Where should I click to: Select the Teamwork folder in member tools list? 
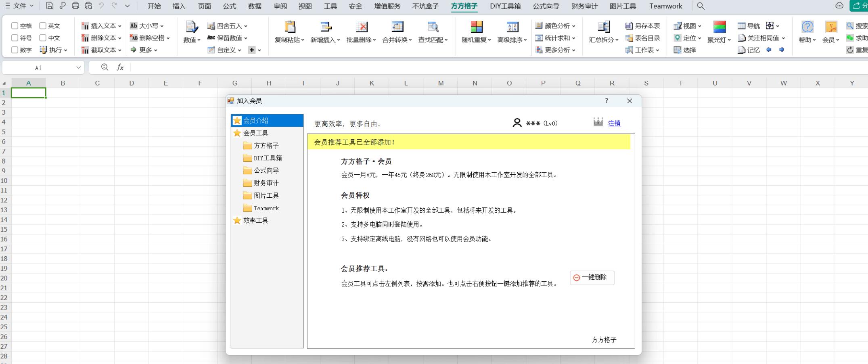[x=266, y=208]
